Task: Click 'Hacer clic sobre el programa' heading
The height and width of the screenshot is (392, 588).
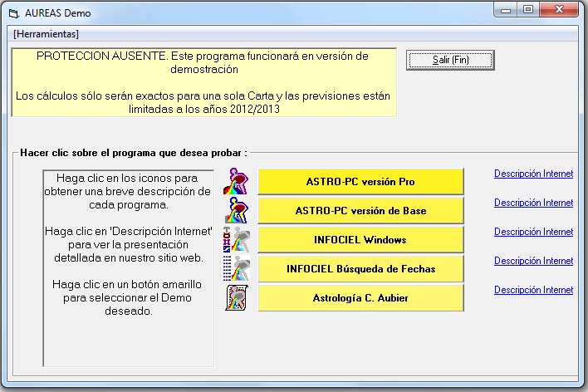Action: coord(134,153)
